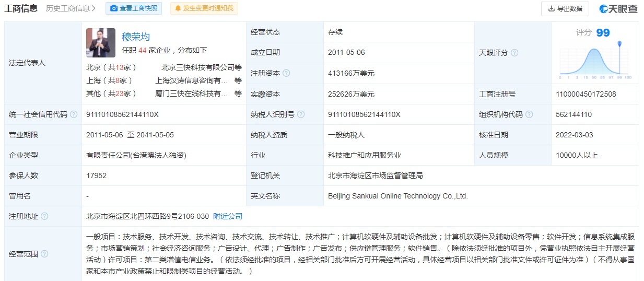Click the 导出数据 button

[565, 8]
